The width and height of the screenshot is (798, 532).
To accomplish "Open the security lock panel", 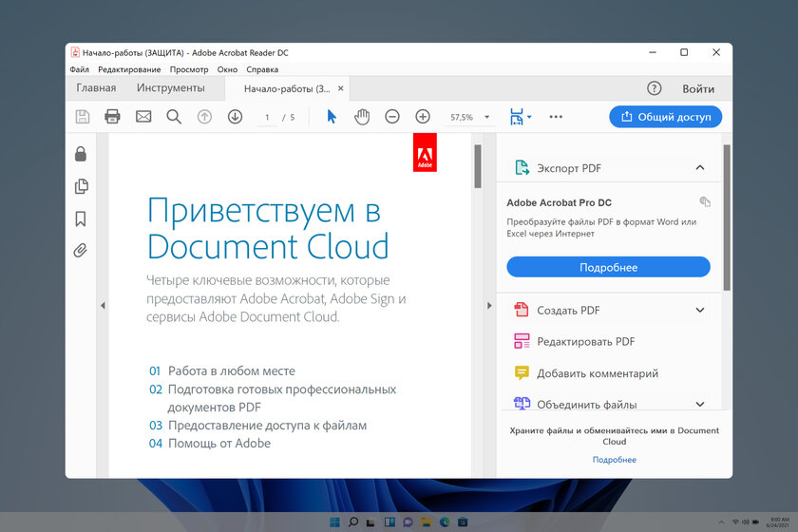I will coord(81,154).
